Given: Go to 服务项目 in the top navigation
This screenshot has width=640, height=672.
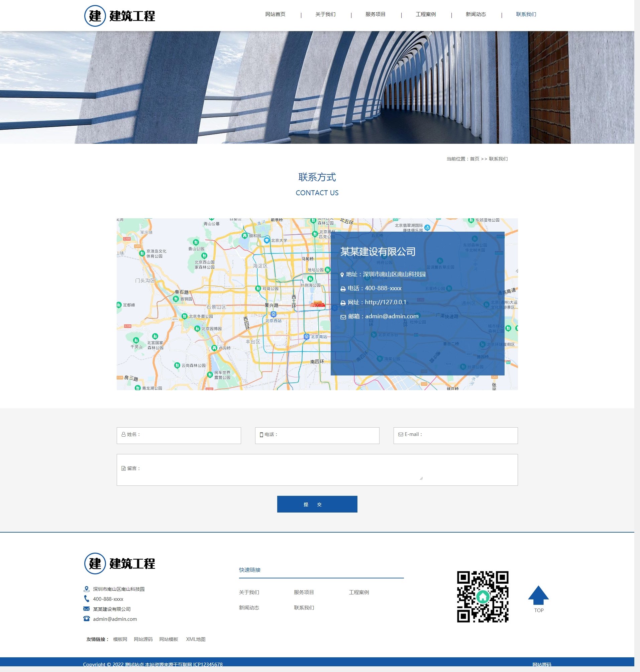Looking at the screenshot, I should [x=375, y=14].
